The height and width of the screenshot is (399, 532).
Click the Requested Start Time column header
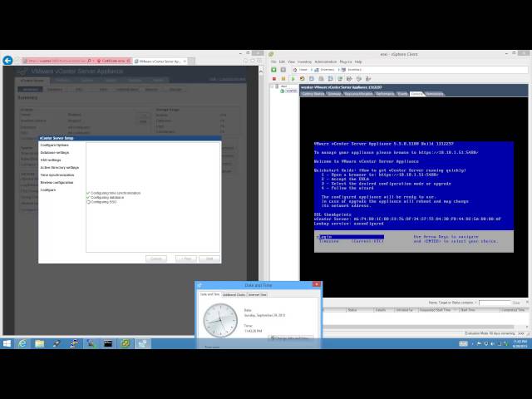(438, 310)
